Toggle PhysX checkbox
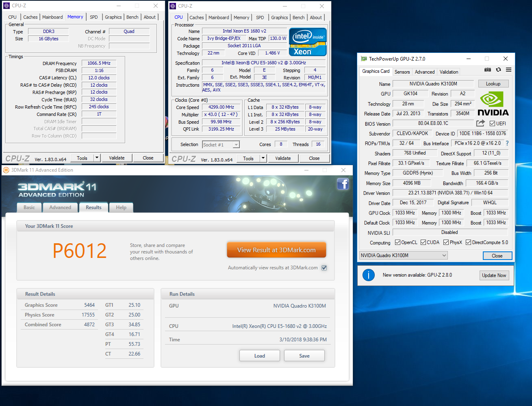 click(446, 242)
